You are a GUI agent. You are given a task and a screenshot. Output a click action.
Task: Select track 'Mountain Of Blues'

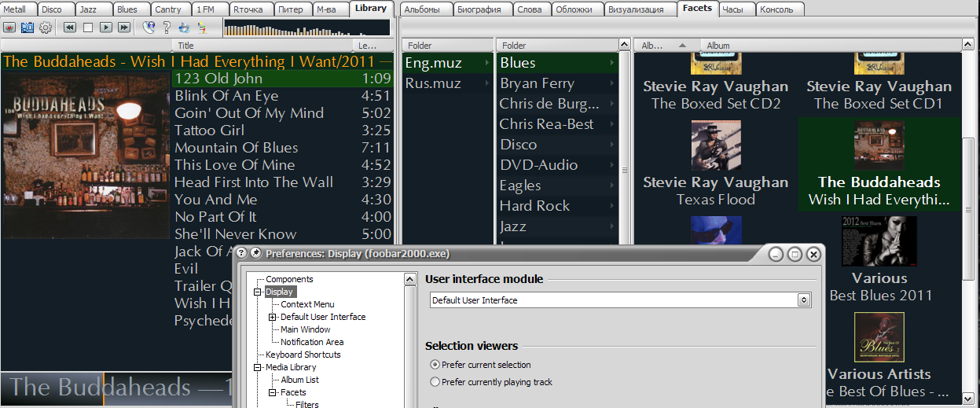point(282,148)
